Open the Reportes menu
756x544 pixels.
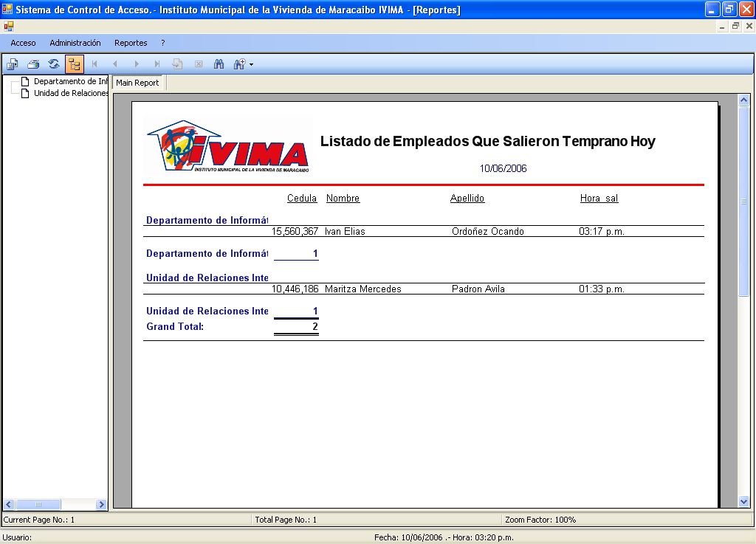click(x=131, y=43)
